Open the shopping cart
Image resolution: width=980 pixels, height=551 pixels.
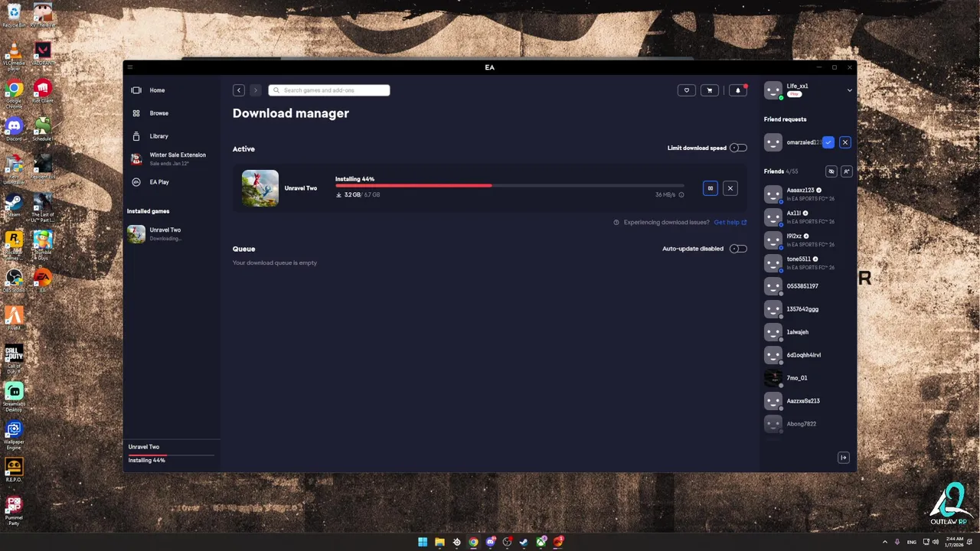710,90
